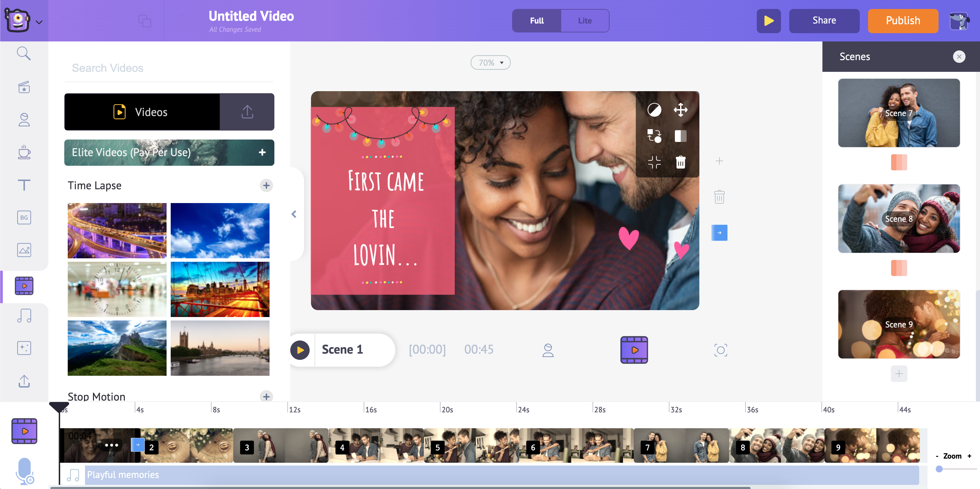Expand Elite Videos Pay Per Use section
The image size is (980, 489).
263,152
